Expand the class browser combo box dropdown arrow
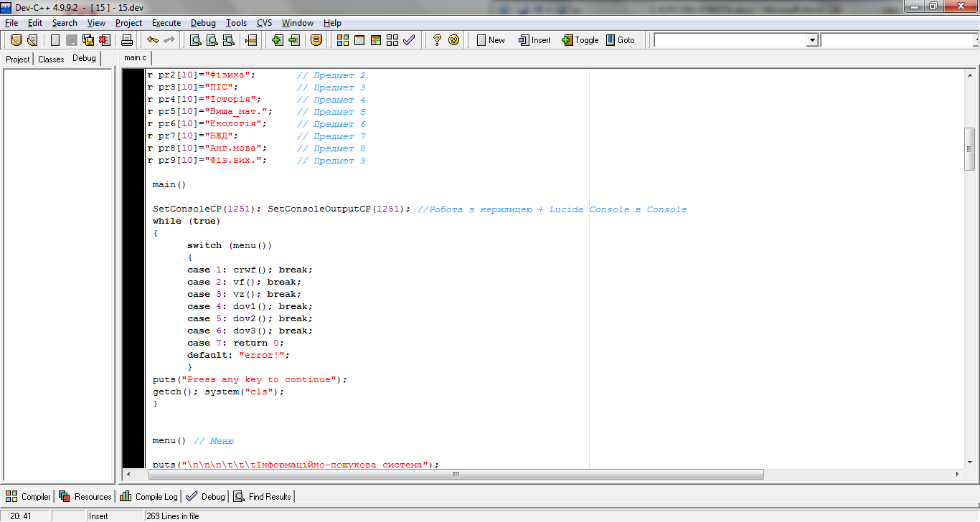This screenshot has height=522, width=980. pos(812,41)
